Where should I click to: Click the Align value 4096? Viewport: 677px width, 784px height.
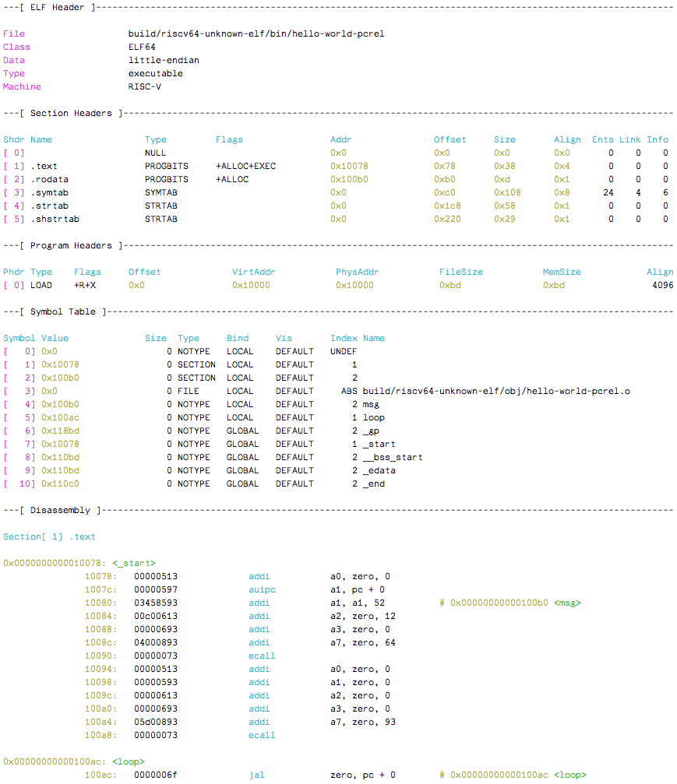point(663,286)
